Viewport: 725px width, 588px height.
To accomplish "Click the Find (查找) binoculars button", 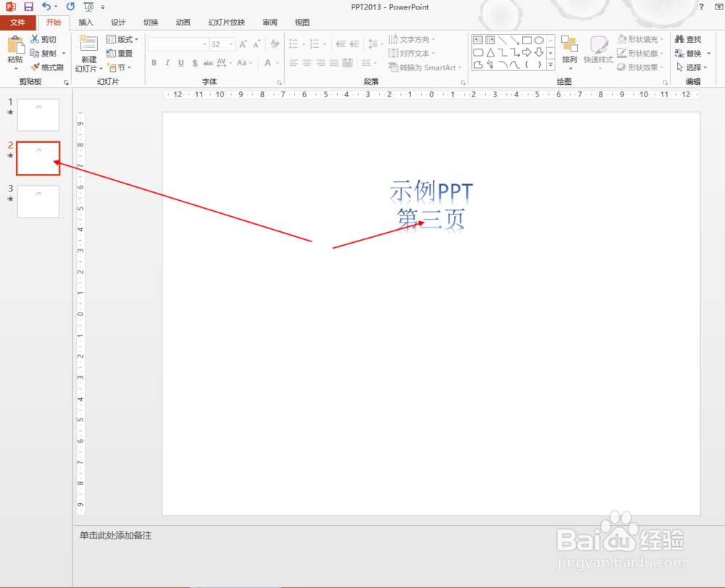I will [x=688, y=39].
